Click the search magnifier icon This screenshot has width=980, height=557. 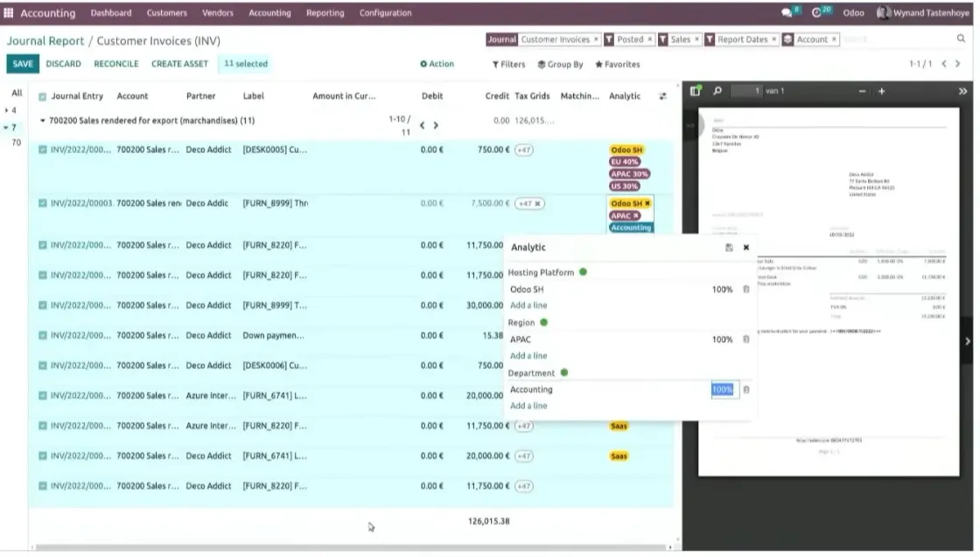coord(962,38)
